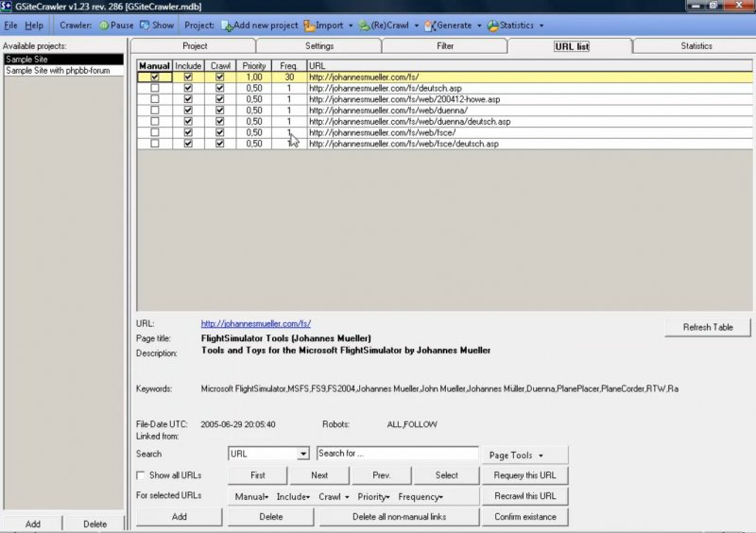
Task: Click the Statistics toolbar icon
Action: tap(492, 26)
